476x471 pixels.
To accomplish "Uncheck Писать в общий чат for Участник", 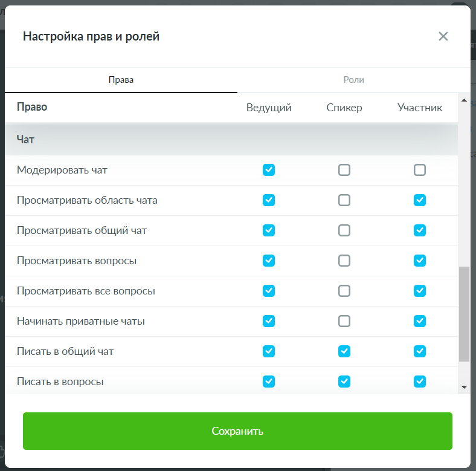I will point(420,351).
